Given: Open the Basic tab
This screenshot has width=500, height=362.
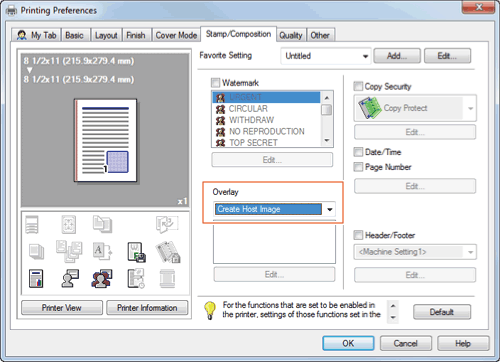Looking at the screenshot, I should click(74, 35).
